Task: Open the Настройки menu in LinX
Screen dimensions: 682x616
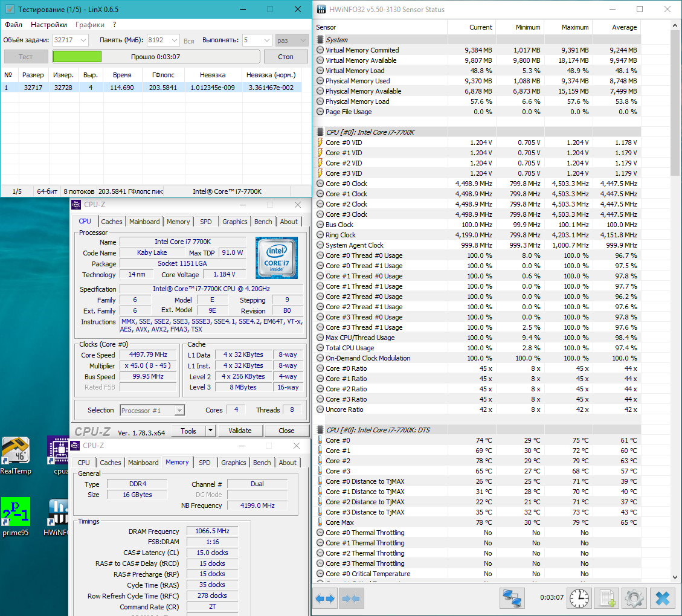Action: (x=49, y=25)
